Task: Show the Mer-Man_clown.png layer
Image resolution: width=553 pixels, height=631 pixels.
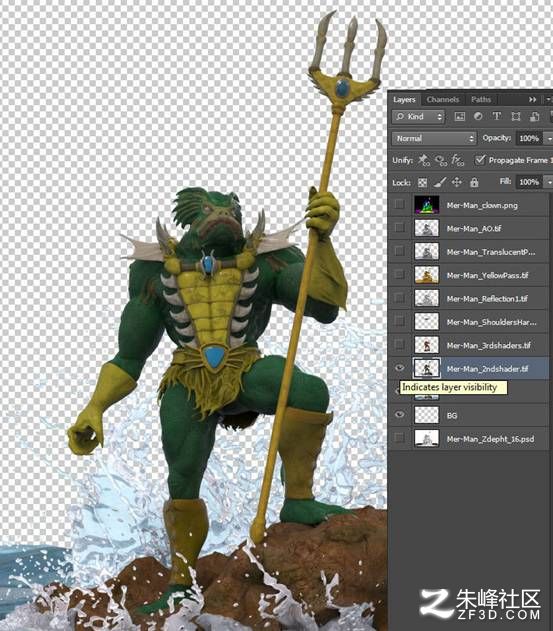Action: coord(399,204)
